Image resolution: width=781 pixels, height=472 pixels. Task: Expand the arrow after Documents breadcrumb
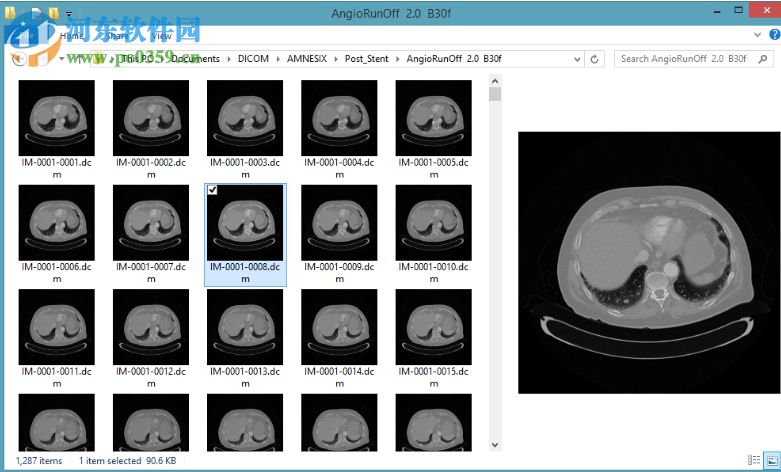(229, 59)
